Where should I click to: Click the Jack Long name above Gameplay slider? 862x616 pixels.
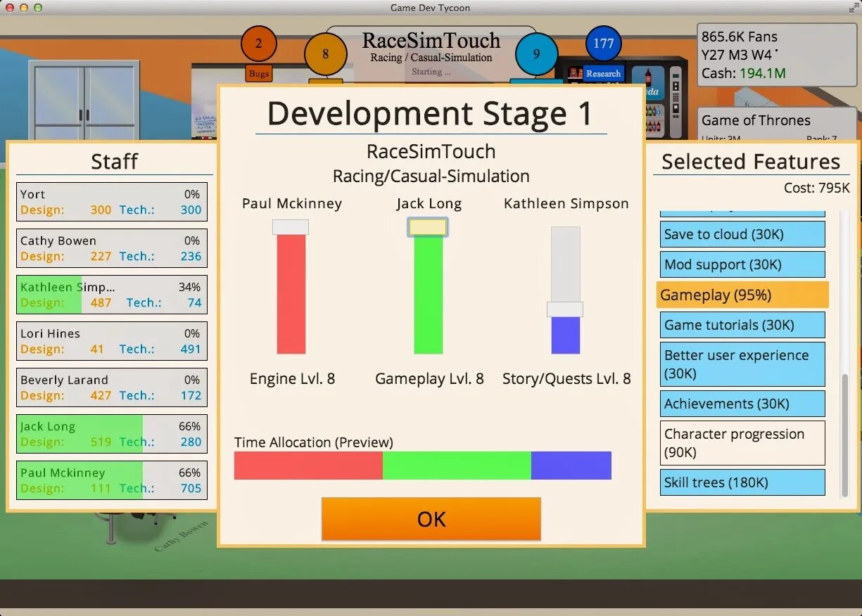(x=429, y=204)
